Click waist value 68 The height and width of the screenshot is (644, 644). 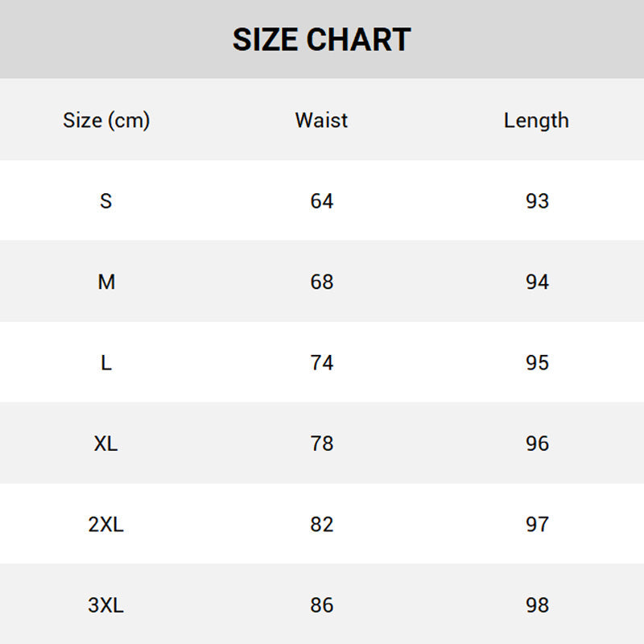[321, 282]
